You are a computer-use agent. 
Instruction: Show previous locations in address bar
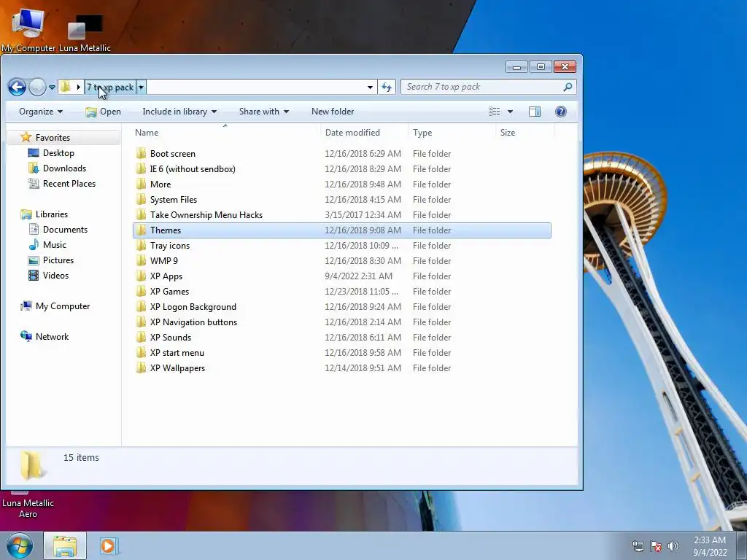pyautogui.click(x=370, y=87)
